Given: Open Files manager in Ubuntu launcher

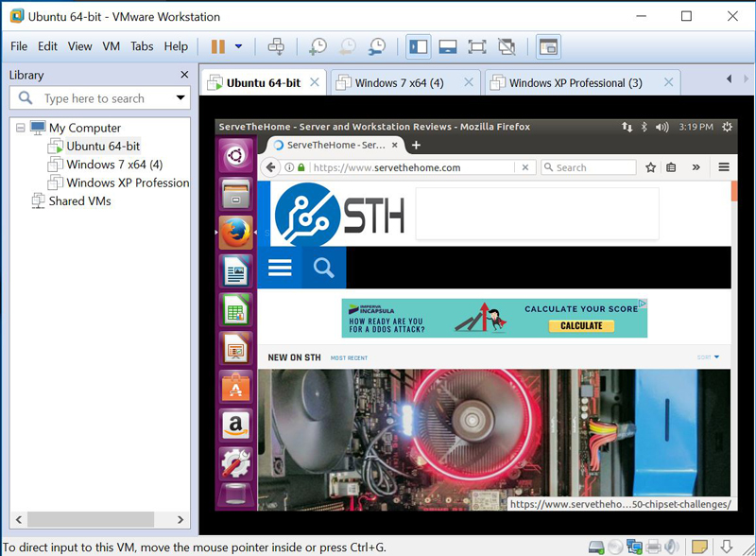Looking at the screenshot, I should 235,194.
